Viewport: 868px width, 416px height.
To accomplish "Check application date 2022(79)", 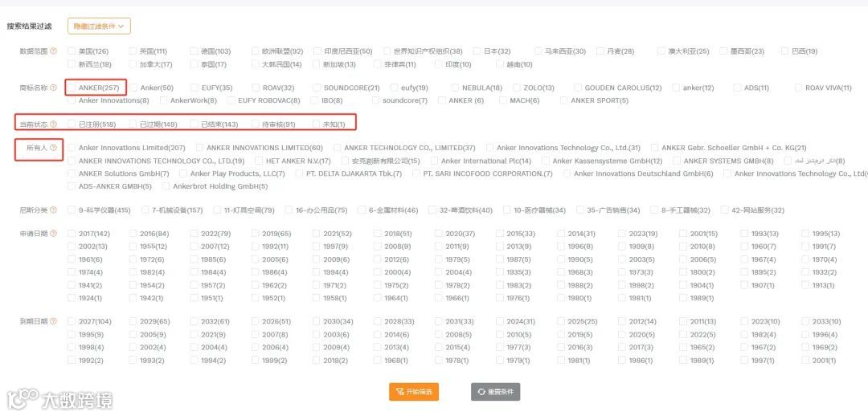I will pos(194,234).
